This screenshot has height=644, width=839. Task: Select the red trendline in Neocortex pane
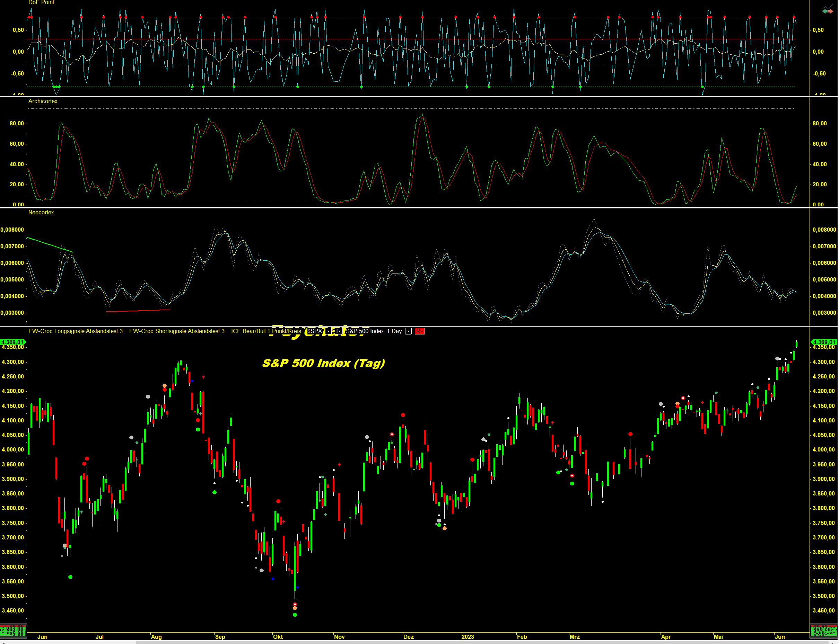[138, 311]
